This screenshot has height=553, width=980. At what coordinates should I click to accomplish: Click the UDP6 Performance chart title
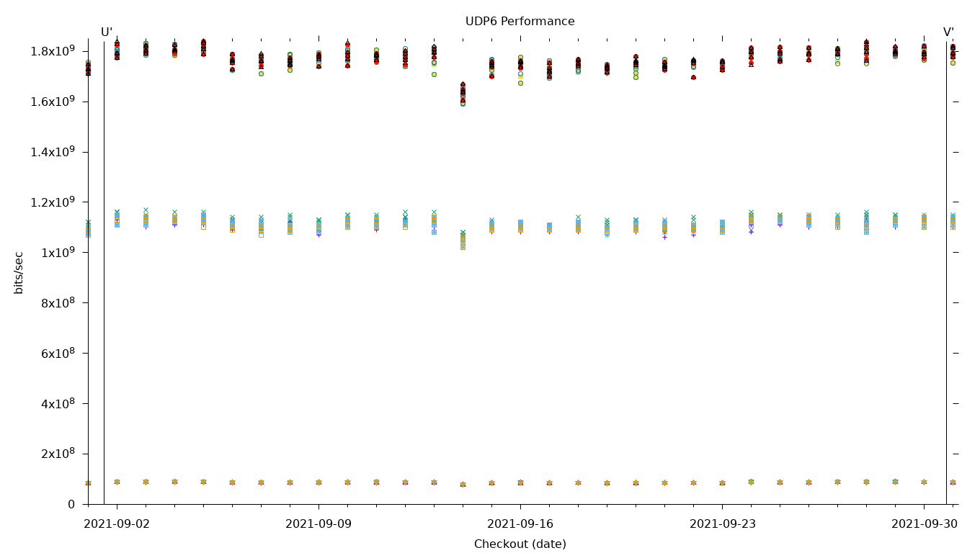[x=520, y=22]
